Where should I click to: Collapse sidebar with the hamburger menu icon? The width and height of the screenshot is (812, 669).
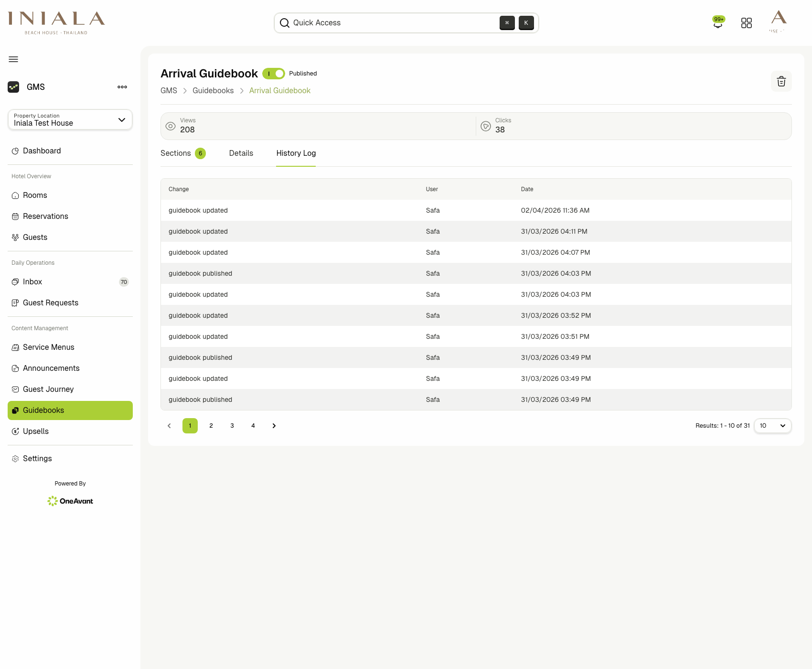13,59
